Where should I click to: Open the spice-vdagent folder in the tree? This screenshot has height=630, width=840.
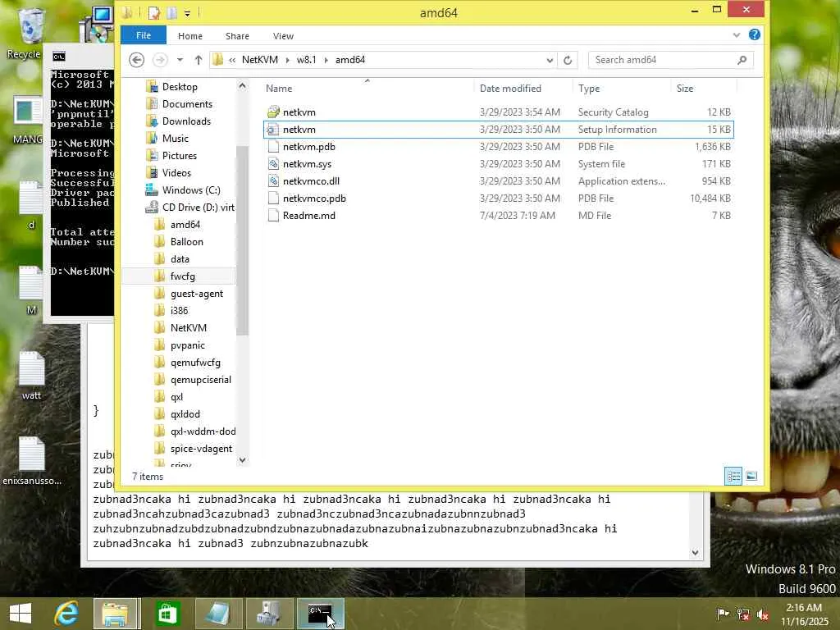tap(201, 449)
